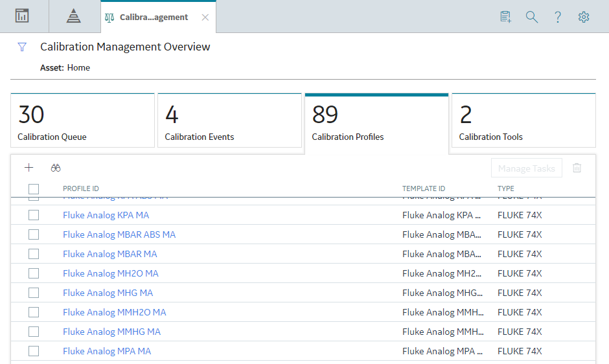This screenshot has height=364, width=609.
Task: Open the Fluke Analog MH2O MA link
Action: [x=111, y=273]
